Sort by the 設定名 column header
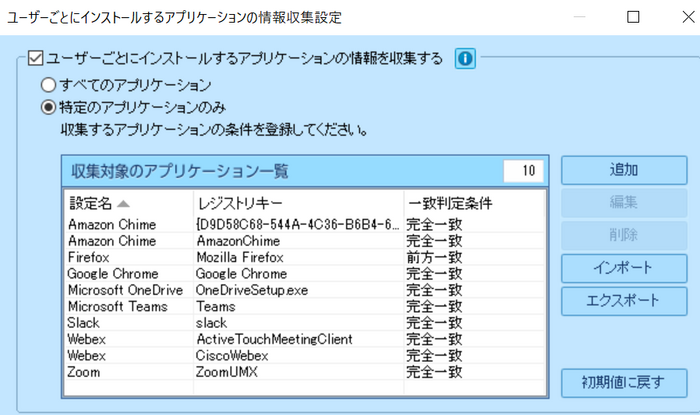This screenshot has width=700, height=415. (x=129, y=203)
